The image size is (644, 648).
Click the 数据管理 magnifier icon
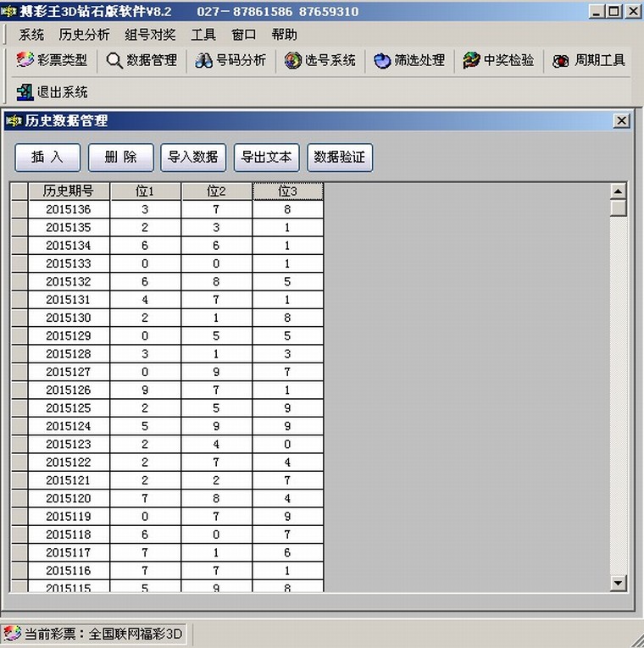click(114, 61)
